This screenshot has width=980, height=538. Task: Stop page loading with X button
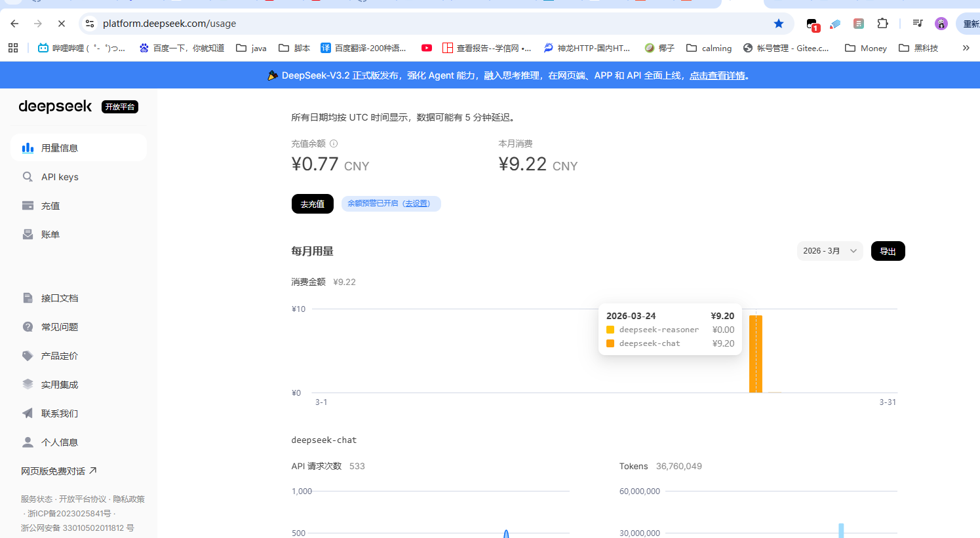point(62,24)
